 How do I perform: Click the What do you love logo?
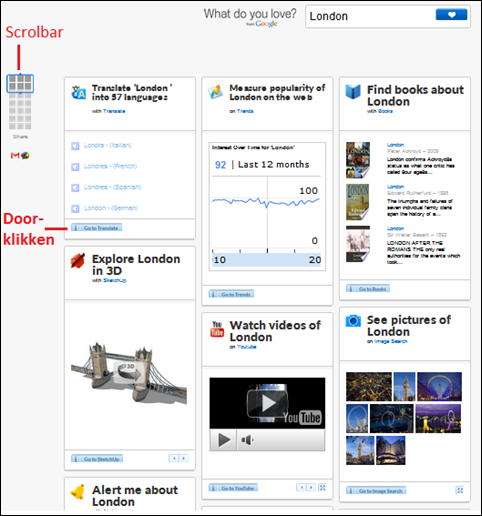coord(250,17)
